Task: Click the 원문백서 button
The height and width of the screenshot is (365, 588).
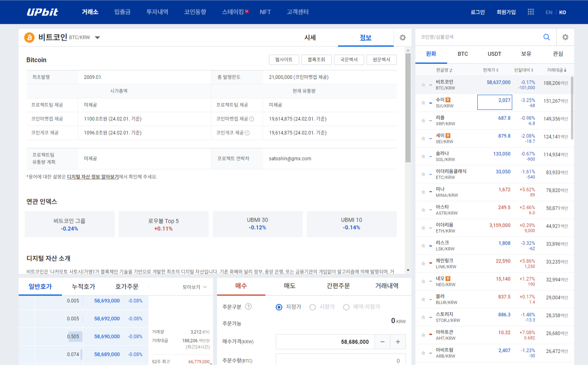Action: point(382,60)
